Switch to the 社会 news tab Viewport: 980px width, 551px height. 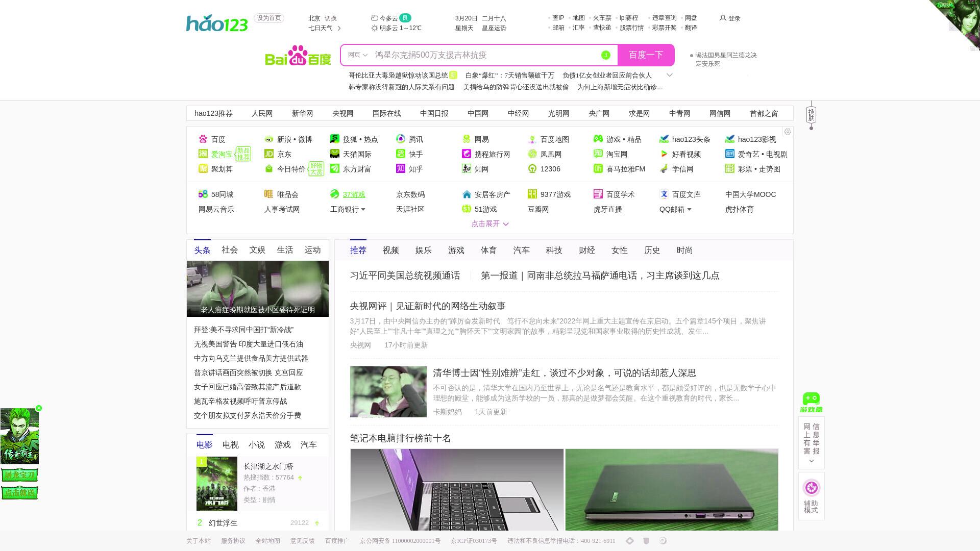tap(230, 249)
